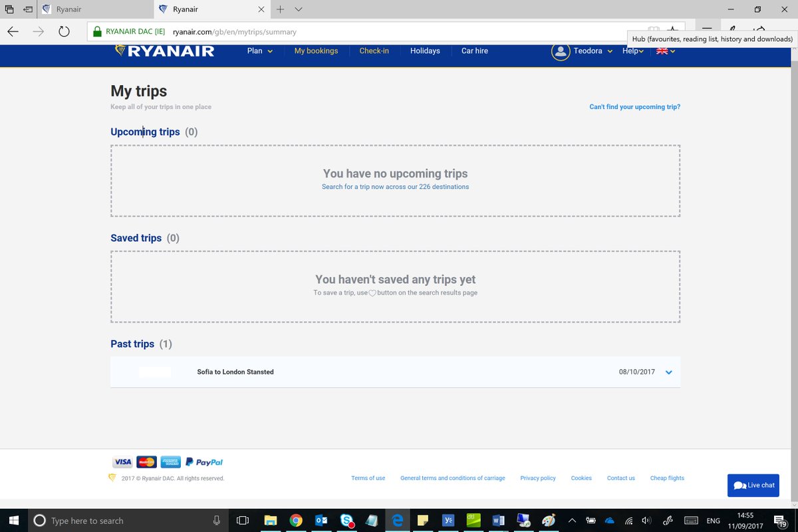Screen dimensions: 798x532
Task: Open the Privacy policy footer link
Action: point(538,478)
